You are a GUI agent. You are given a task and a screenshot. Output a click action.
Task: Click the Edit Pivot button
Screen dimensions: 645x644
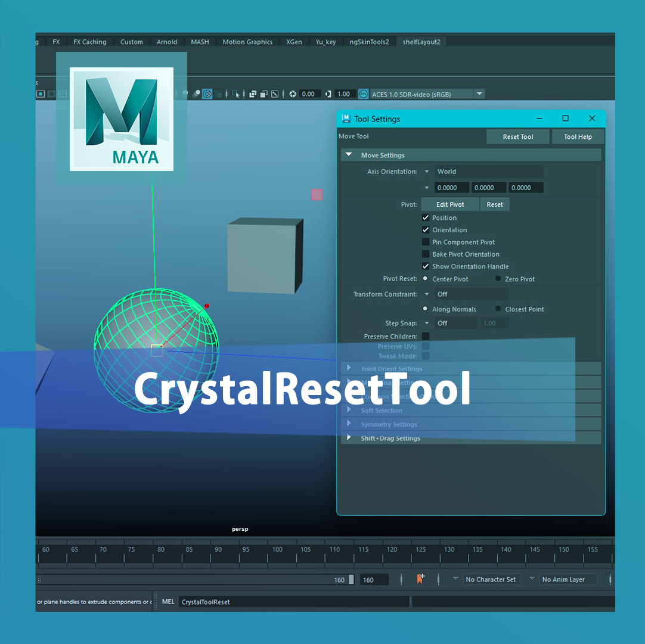[450, 204]
